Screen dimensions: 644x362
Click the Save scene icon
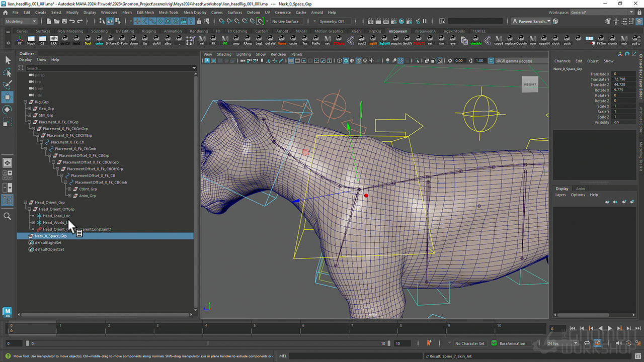point(63,21)
